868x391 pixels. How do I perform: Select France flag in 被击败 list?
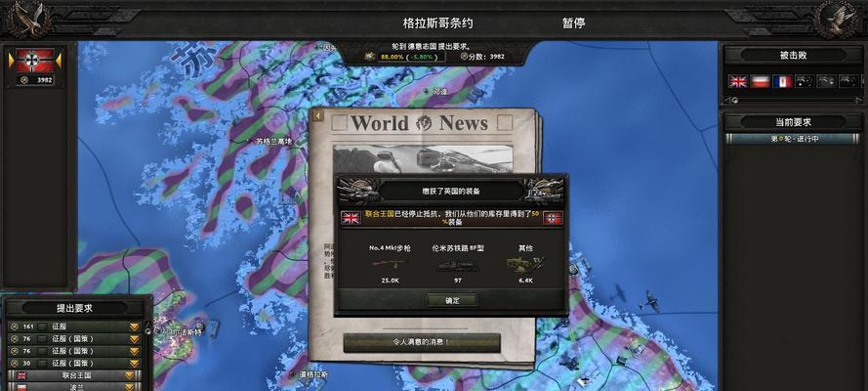click(x=782, y=81)
